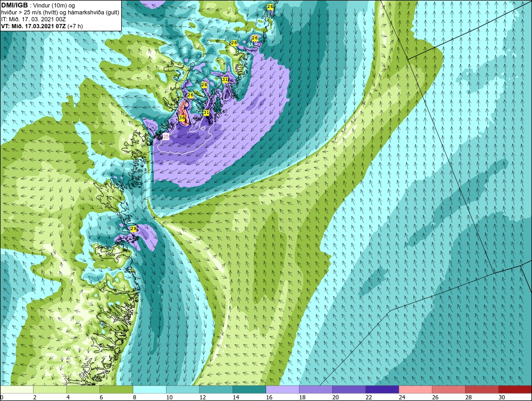Select the 12–14 m/s teal swatch
Viewport: 532px width, 401px height.
coord(216,389)
